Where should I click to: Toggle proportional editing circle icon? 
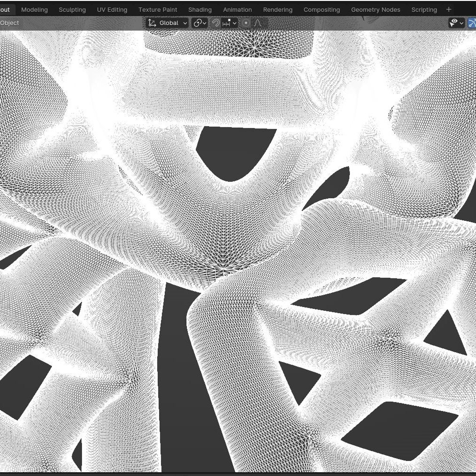point(246,23)
